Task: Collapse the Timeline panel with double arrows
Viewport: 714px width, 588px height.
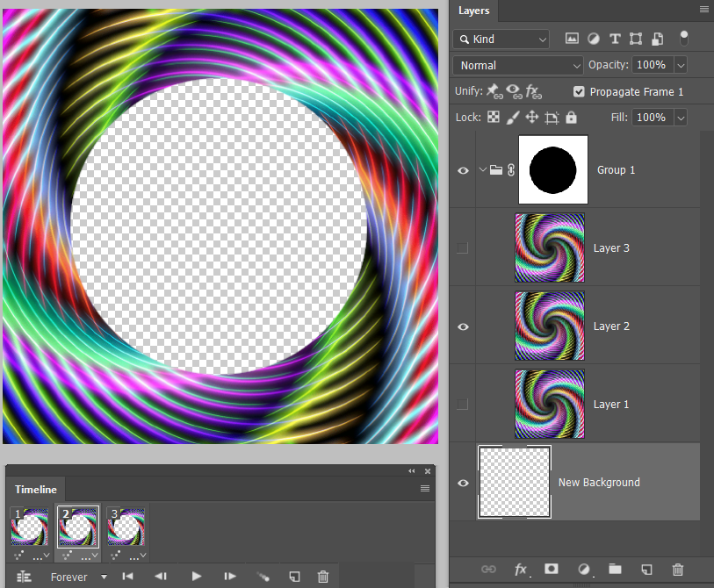Action: pyautogui.click(x=412, y=471)
